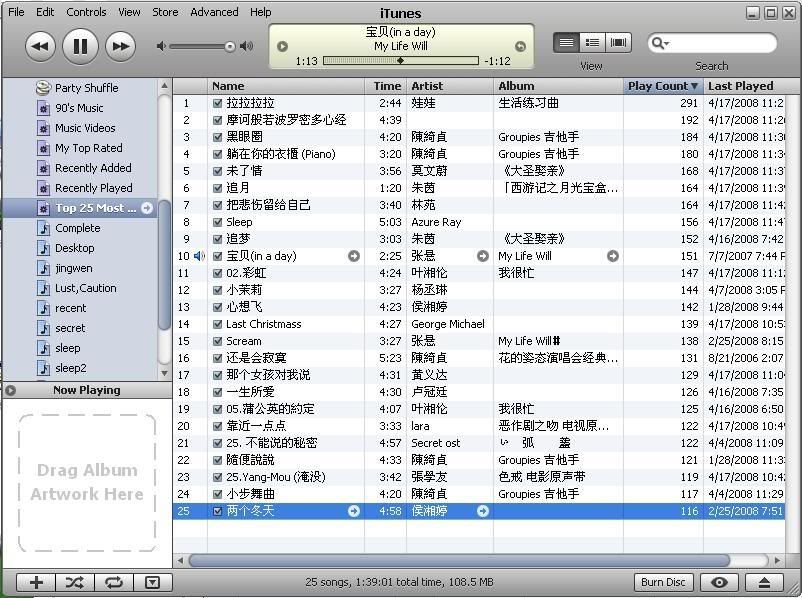Sort by Album column header
Image resolution: width=802 pixels, height=598 pixels.
[558, 86]
